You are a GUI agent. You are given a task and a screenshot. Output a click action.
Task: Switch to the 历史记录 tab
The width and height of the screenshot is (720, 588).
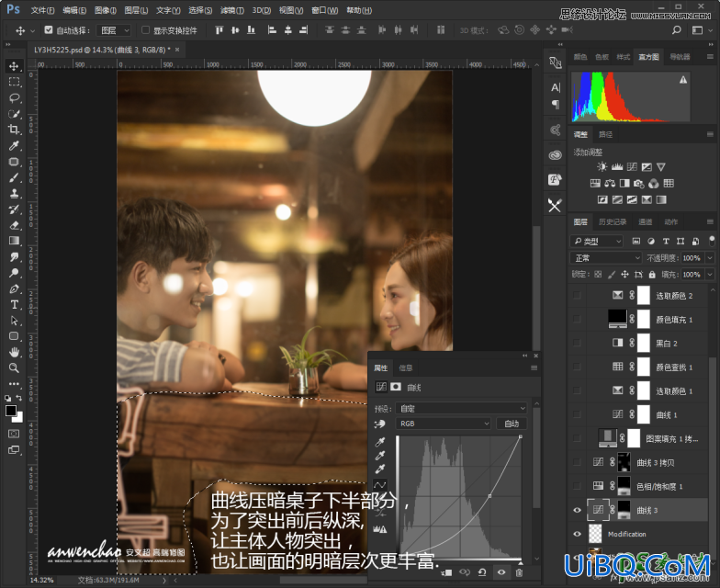[x=613, y=222]
